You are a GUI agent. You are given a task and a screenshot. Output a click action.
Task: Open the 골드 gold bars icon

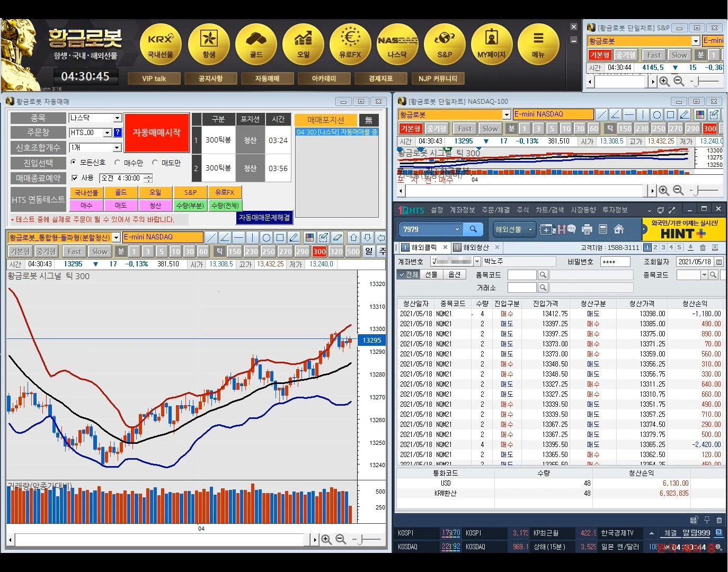coord(256,44)
